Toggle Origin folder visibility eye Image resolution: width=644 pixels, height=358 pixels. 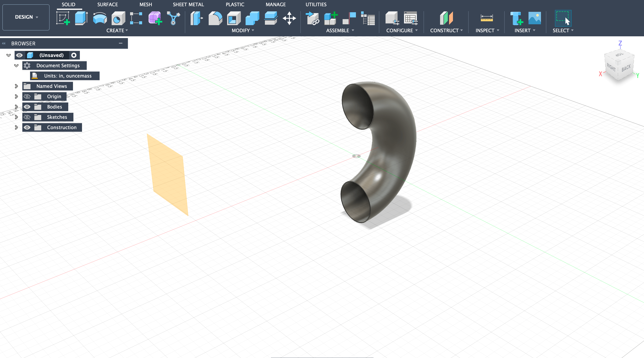coord(27,96)
